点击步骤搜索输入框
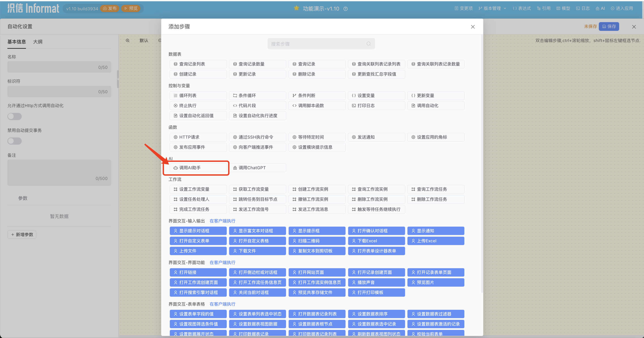Screen dimensions: 644x338 pyautogui.click(x=321, y=43)
